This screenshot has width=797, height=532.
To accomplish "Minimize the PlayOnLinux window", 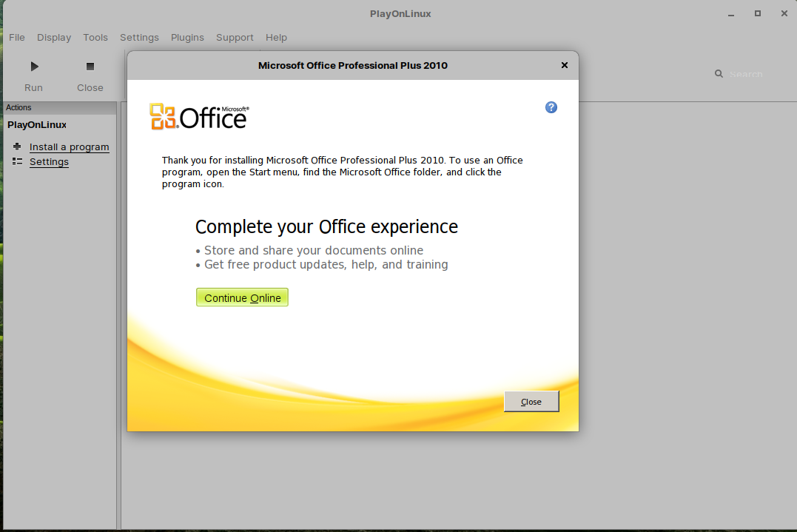I will click(731, 14).
